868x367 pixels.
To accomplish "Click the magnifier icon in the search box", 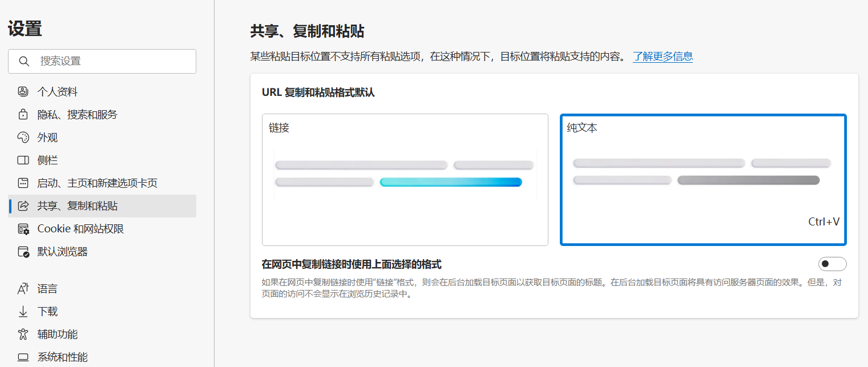I will [x=24, y=62].
